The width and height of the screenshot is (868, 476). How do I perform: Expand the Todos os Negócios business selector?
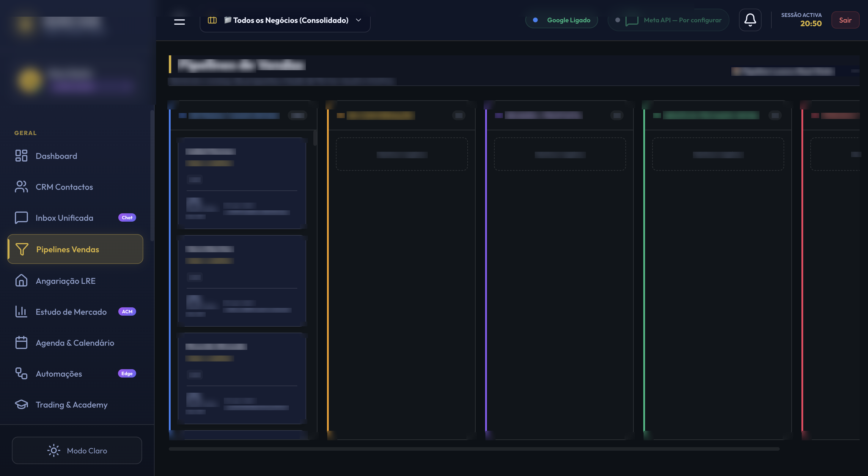[285, 20]
